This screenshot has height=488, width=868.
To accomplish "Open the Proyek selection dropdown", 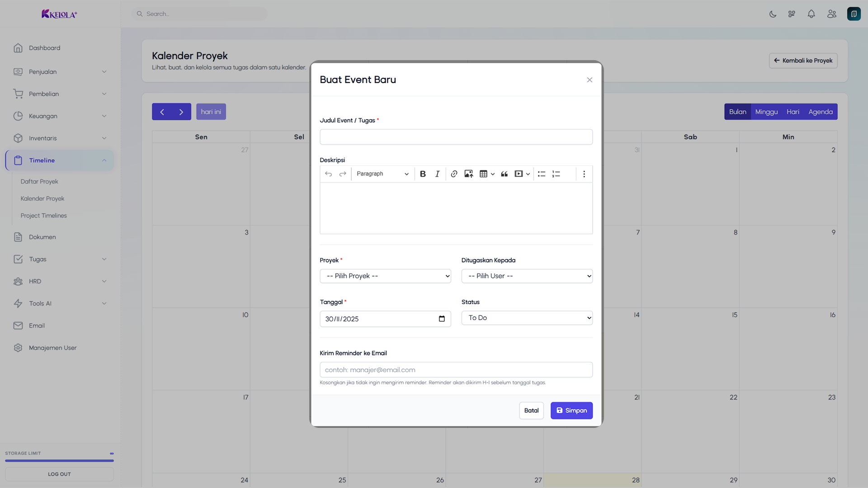I will tap(385, 276).
